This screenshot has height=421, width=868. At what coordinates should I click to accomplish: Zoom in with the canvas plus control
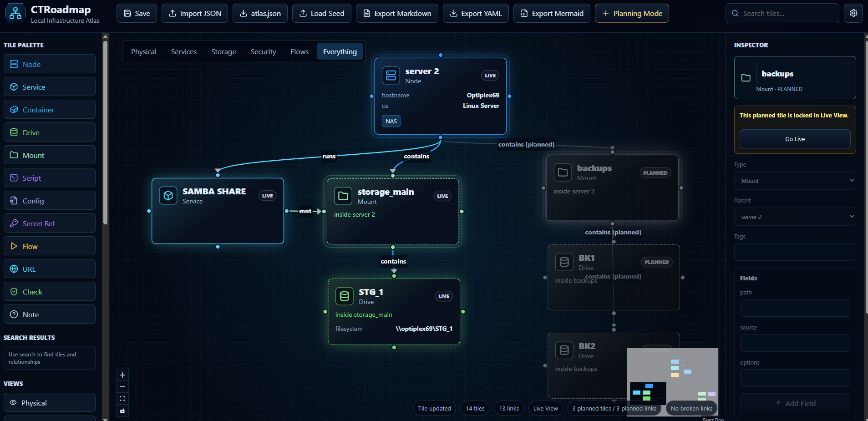coord(122,375)
